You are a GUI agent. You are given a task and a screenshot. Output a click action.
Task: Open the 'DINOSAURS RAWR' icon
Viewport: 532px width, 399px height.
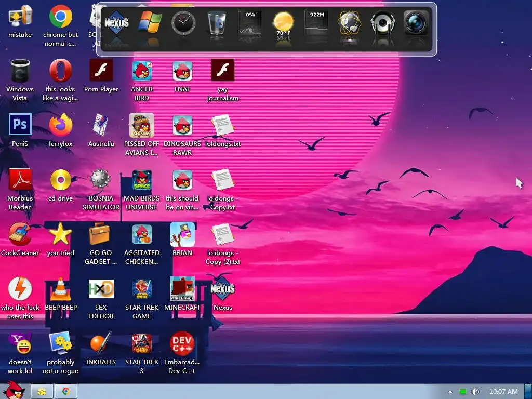pyautogui.click(x=182, y=125)
